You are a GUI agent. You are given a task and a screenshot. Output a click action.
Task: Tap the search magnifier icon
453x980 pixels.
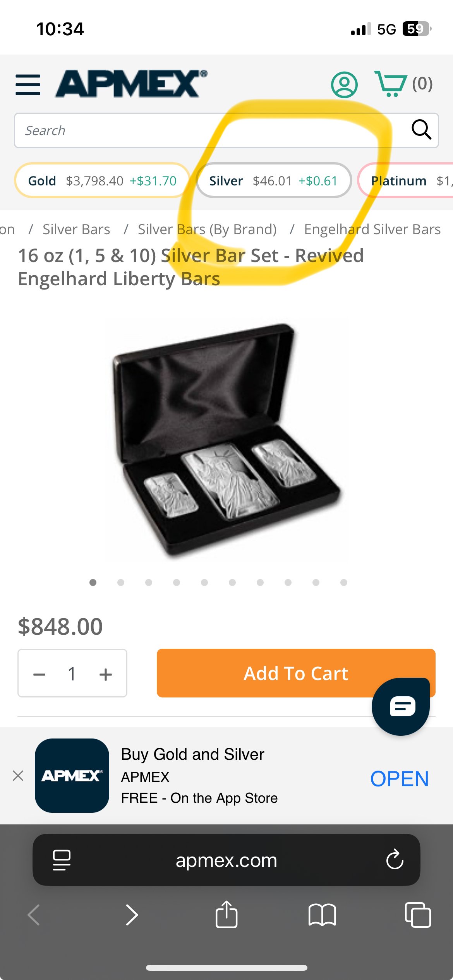pos(421,130)
